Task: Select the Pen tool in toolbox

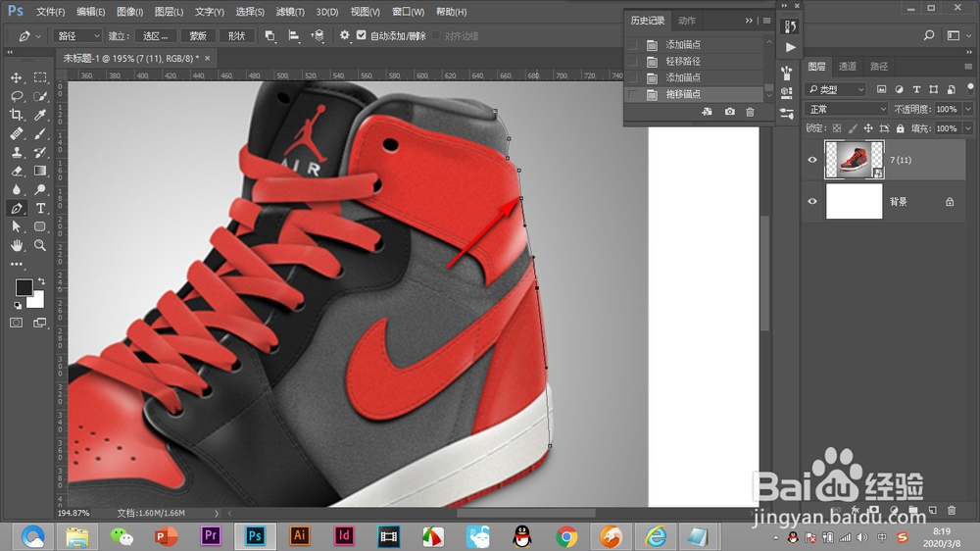Action: (17, 208)
